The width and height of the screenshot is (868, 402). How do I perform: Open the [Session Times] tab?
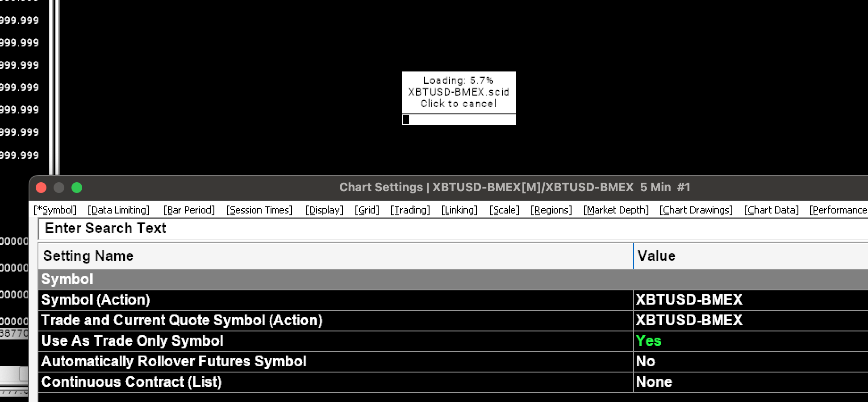point(259,210)
